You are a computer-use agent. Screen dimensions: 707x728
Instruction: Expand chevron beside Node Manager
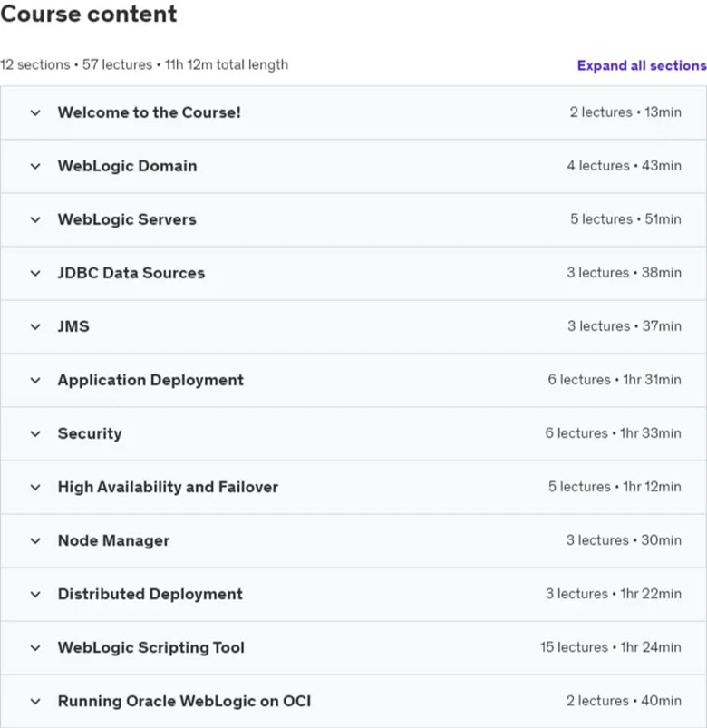pyautogui.click(x=35, y=541)
